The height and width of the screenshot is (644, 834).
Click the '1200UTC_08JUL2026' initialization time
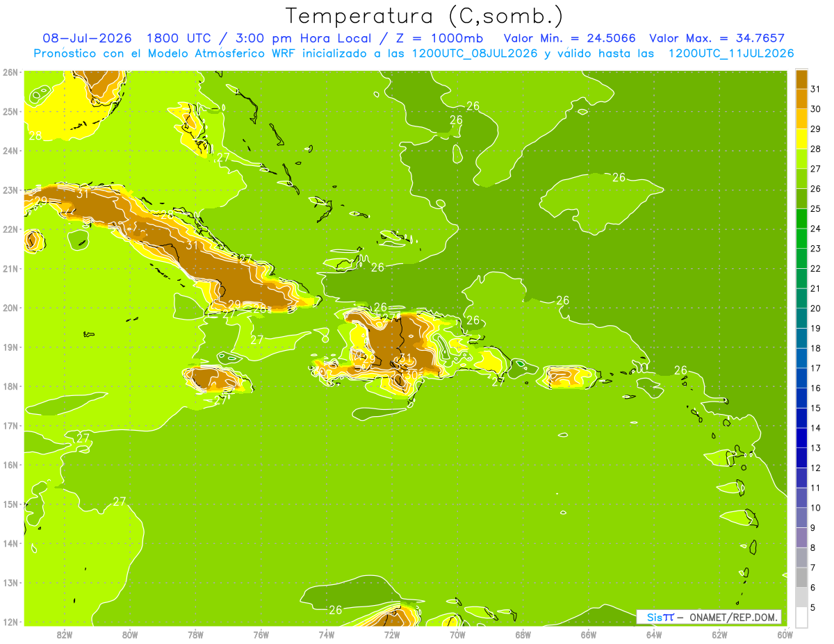[475, 53]
